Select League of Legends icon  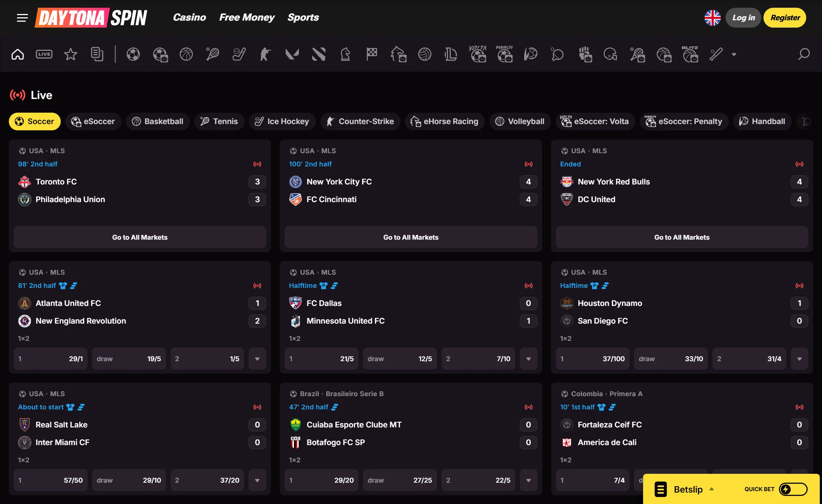click(451, 54)
